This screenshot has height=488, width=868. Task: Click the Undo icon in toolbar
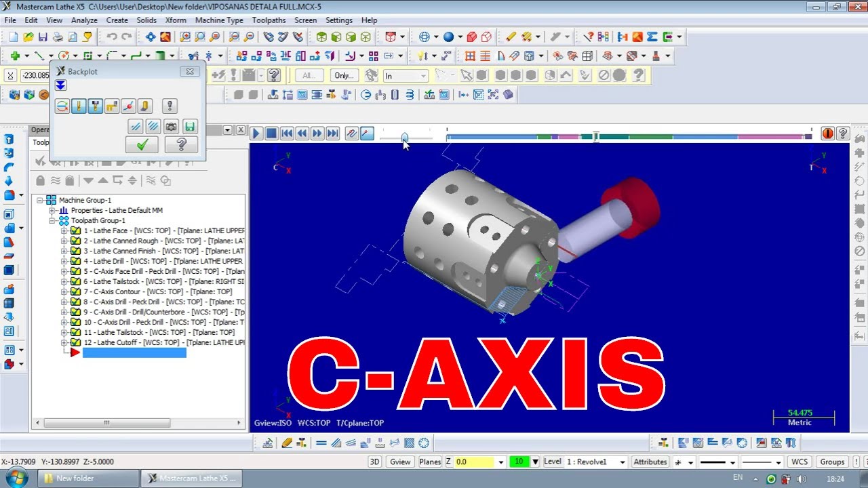point(112,37)
